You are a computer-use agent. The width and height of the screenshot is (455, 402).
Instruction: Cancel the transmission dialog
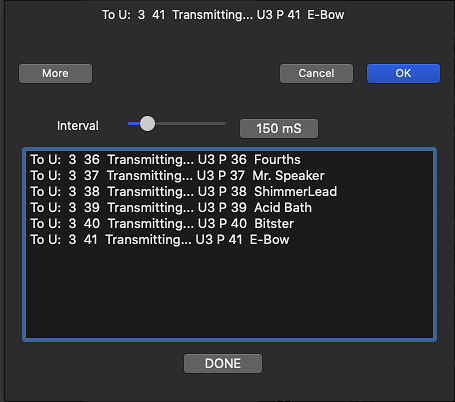tap(316, 73)
